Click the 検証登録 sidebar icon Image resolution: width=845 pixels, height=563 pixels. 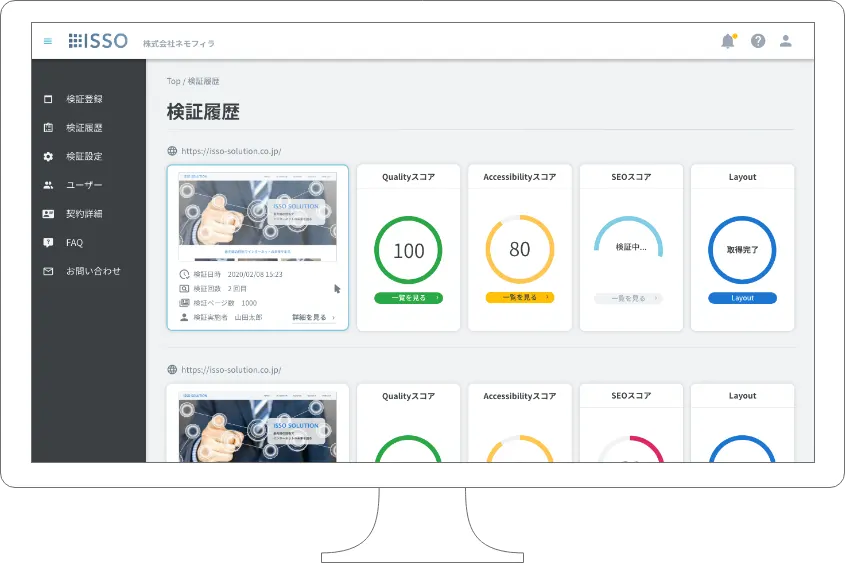tap(48, 99)
